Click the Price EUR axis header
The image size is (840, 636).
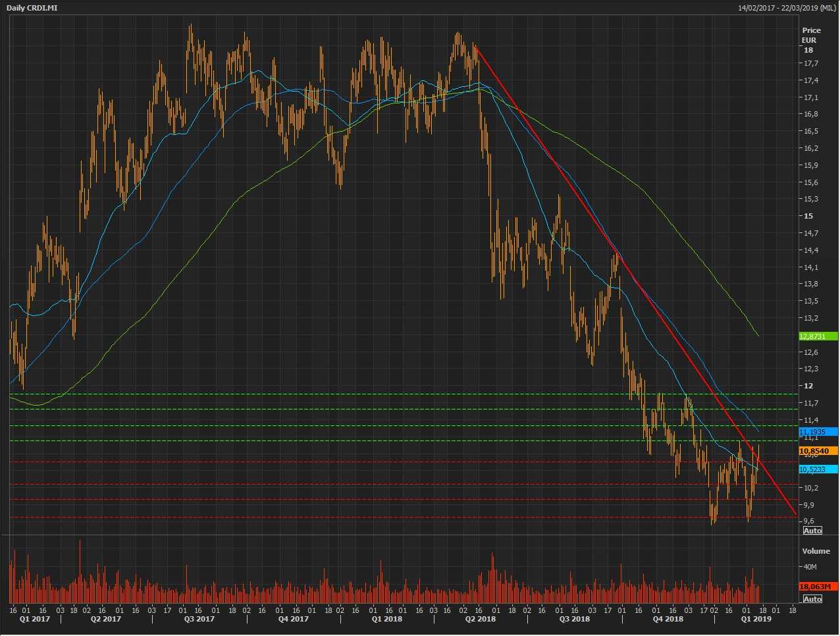click(811, 35)
